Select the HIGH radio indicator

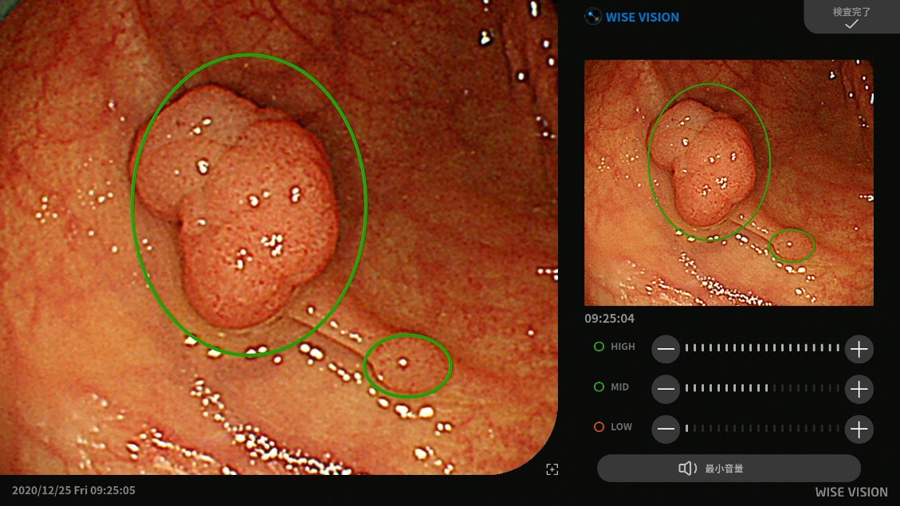coord(599,347)
